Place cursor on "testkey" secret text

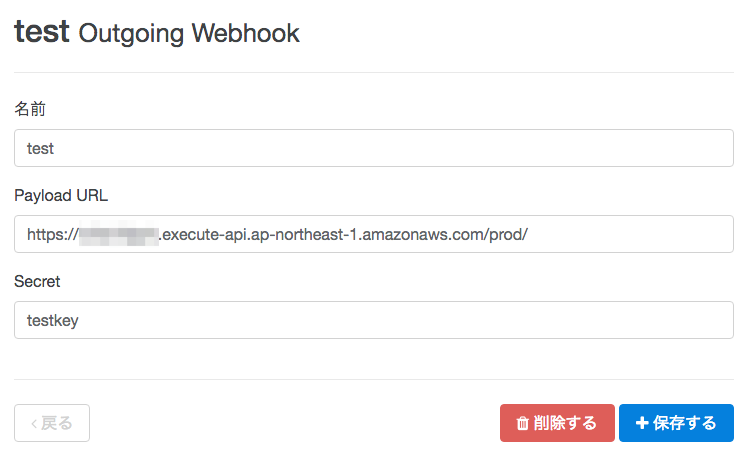coord(52,320)
